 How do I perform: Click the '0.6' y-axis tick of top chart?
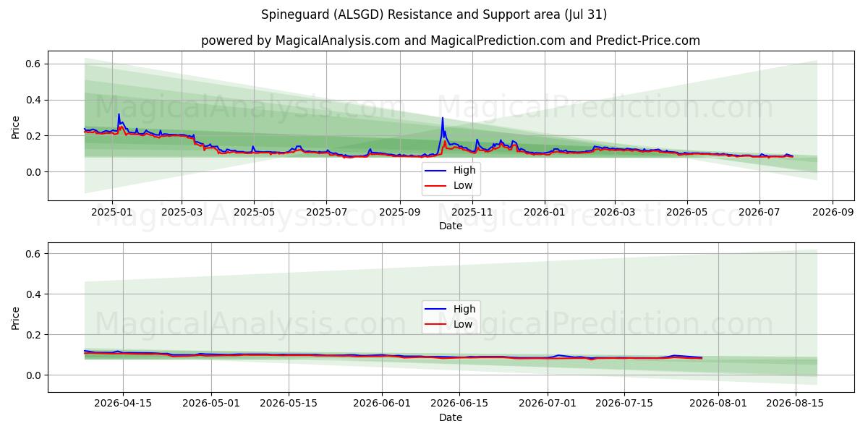pyautogui.click(x=35, y=64)
